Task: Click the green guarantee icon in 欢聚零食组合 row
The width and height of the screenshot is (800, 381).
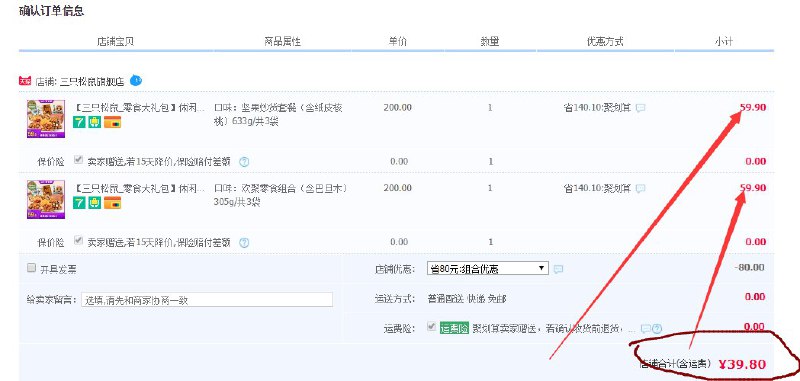Action: pyautogui.click(x=95, y=203)
